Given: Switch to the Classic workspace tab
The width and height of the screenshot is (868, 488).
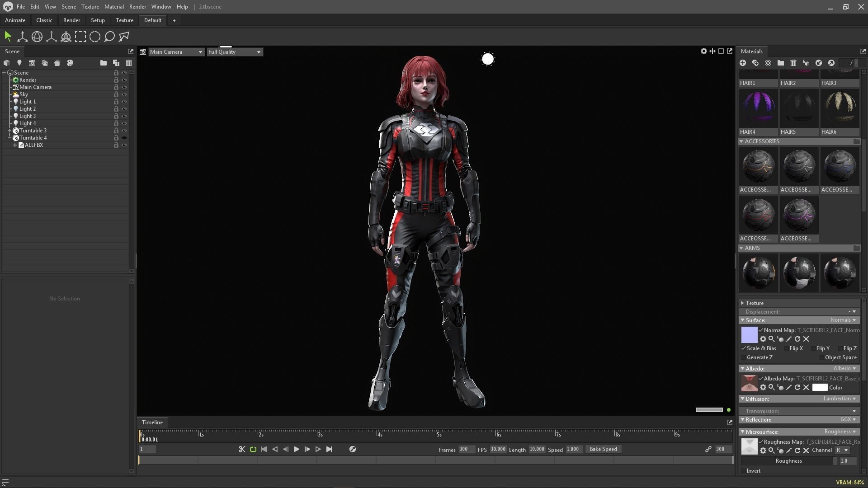Looking at the screenshot, I should (x=44, y=20).
